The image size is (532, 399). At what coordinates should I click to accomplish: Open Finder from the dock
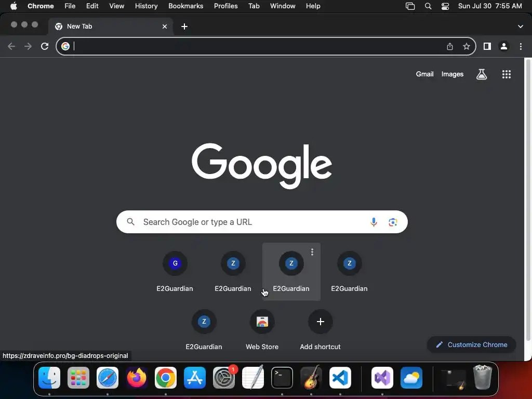49,378
